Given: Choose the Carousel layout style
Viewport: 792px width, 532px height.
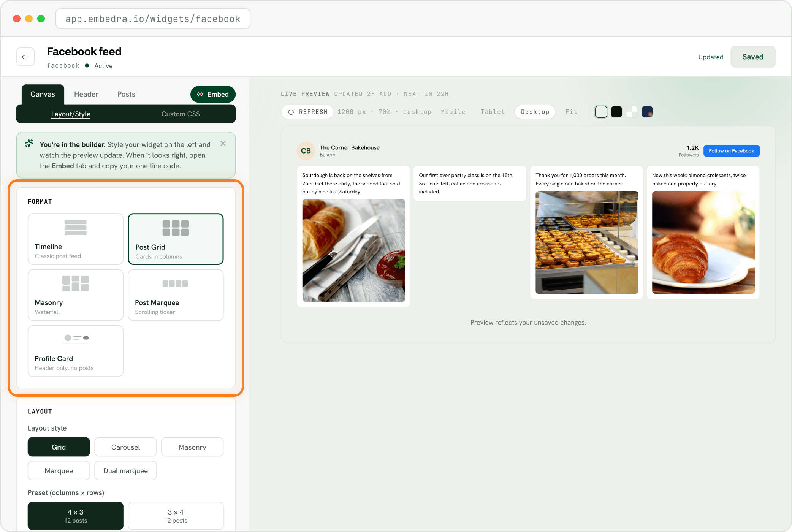Looking at the screenshot, I should click(125, 447).
